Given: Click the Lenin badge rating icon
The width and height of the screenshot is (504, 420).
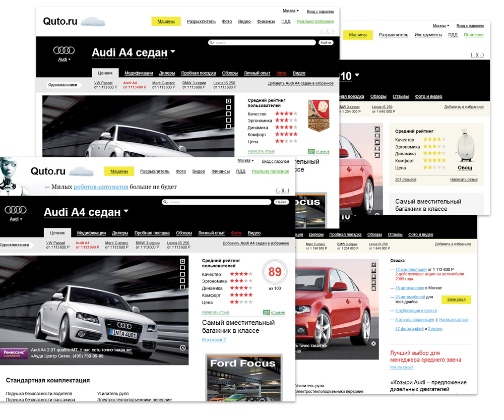Looking at the screenshot, I should [x=319, y=115].
